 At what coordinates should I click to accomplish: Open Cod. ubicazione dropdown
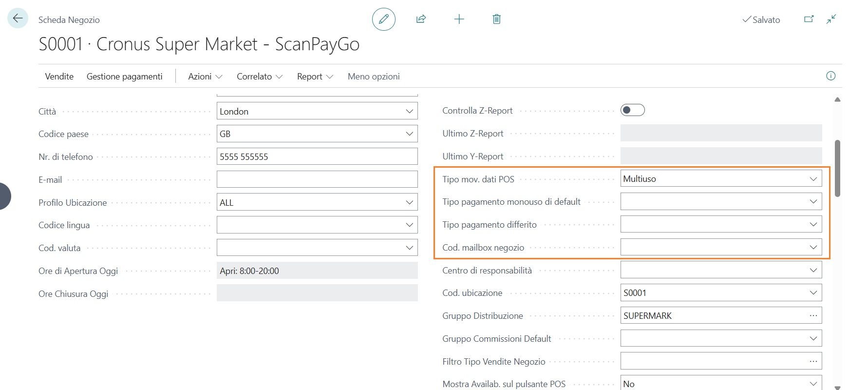pyautogui.click(x=813, y=293)
